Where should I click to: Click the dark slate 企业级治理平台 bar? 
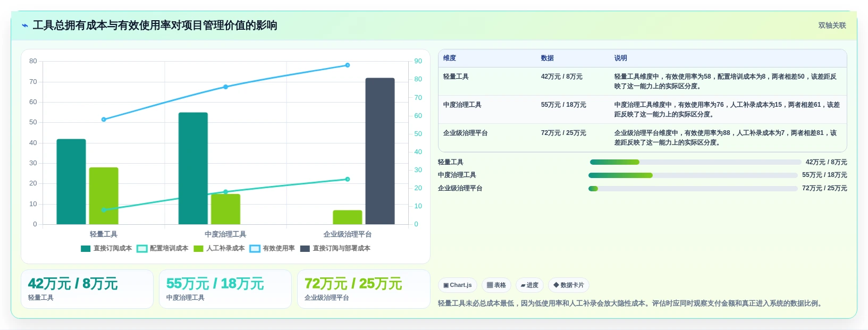[380, 151]
